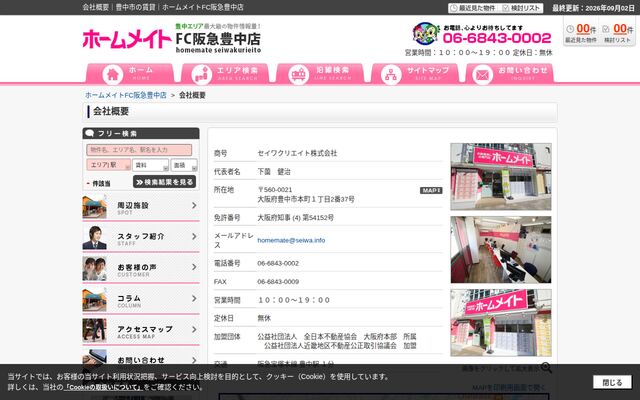This screenshot has width=640, height=400.
Task: Open the アクセスマップ sidebar item
Action: pyautogui.click(x=141, y=331)
